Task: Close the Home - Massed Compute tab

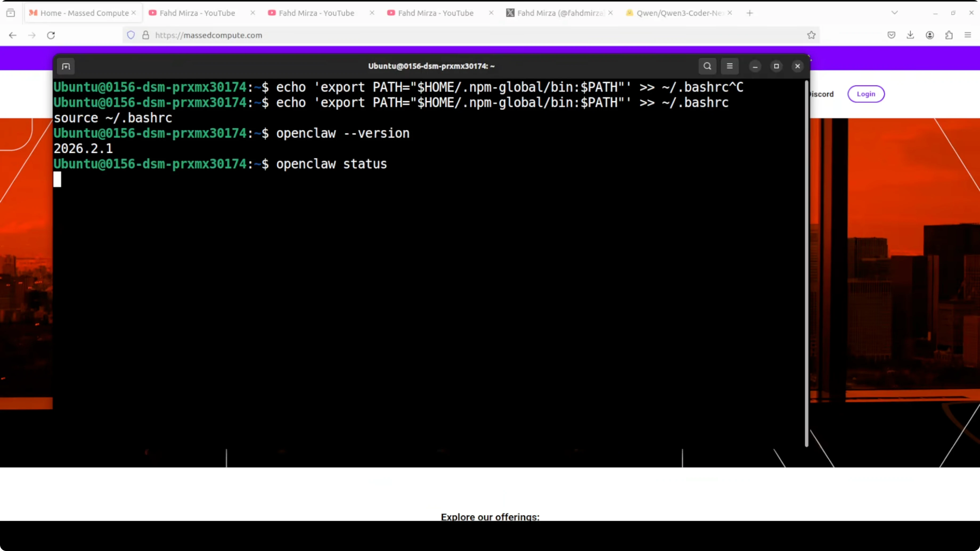Action: [x=133, y=13]
